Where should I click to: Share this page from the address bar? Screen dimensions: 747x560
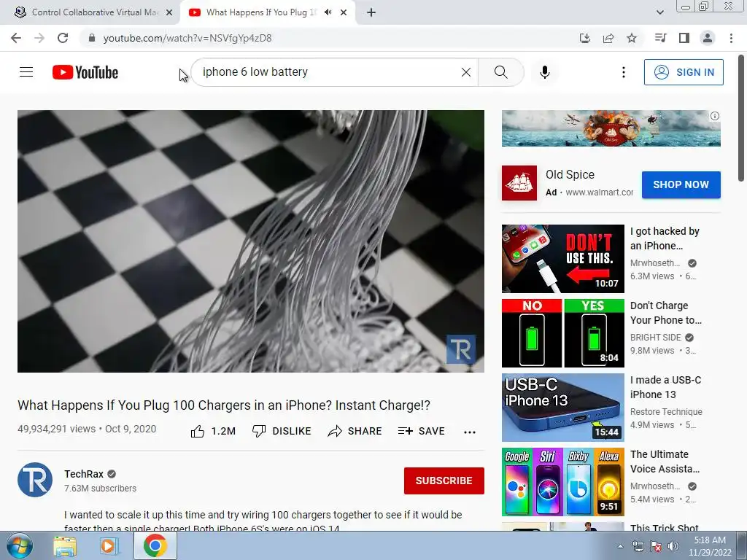point(608,38)
